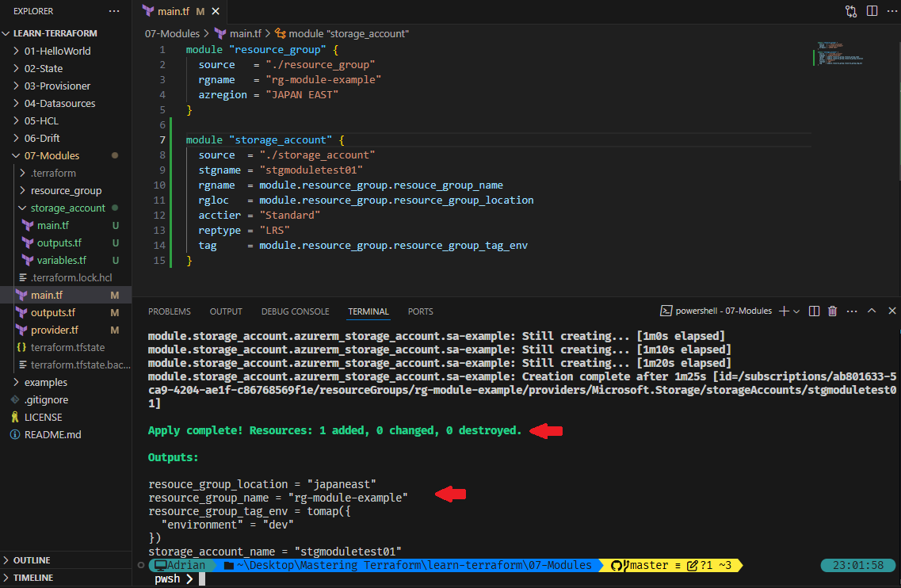Click the module symbol icon in breadcrumb
Image resolution: width=901 pixels, height=588 pixels.
coord(281,33)
